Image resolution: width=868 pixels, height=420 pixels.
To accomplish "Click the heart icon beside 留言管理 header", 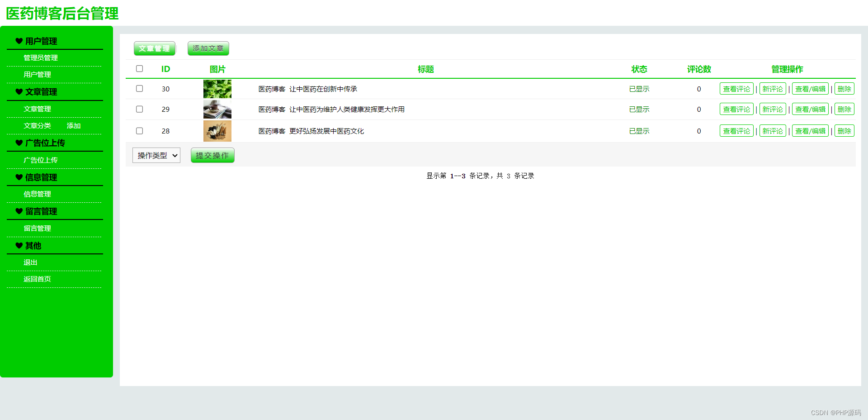I will click(19, 211).
